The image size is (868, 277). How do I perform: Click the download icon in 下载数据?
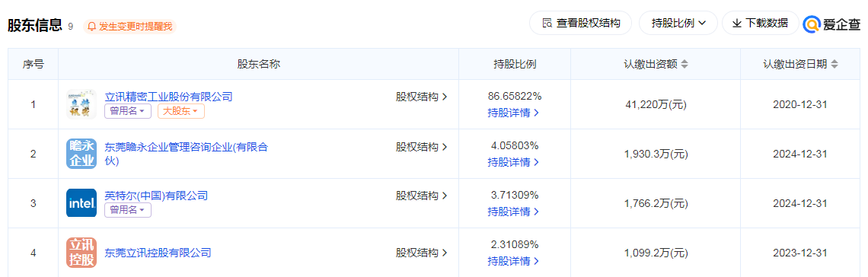click(737, 24)
